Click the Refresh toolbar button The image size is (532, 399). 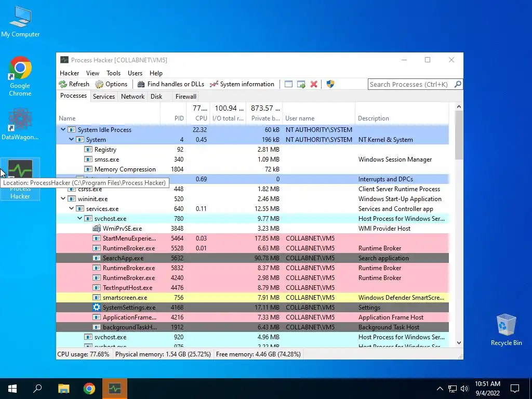(x=74, y=84)
